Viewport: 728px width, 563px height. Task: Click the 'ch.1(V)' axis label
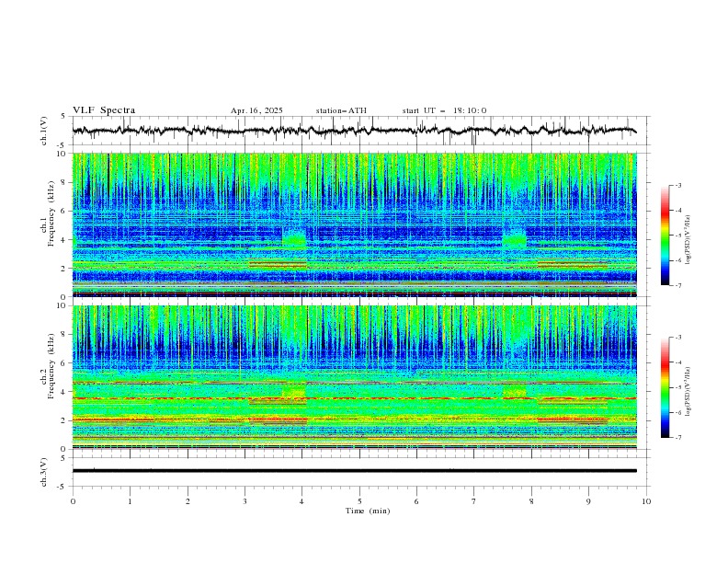pyautogui.click(x=44, y=131)
